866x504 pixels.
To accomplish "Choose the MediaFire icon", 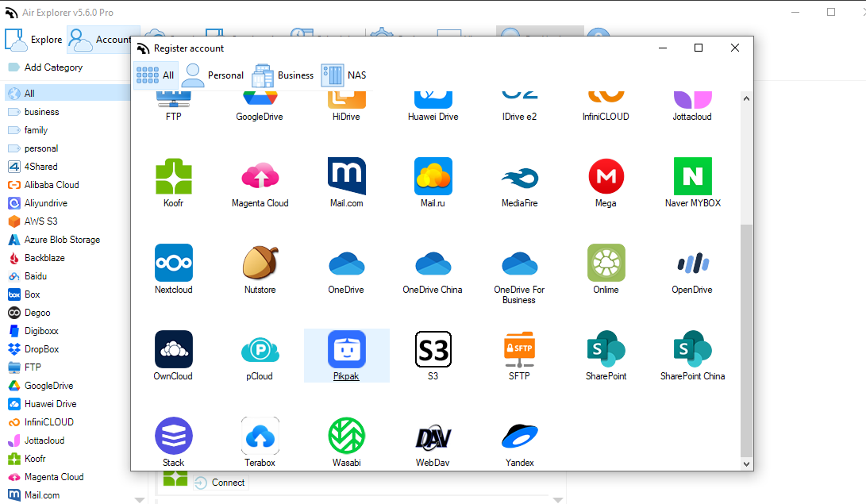I will pyautogui.click(x=519, y=176).
